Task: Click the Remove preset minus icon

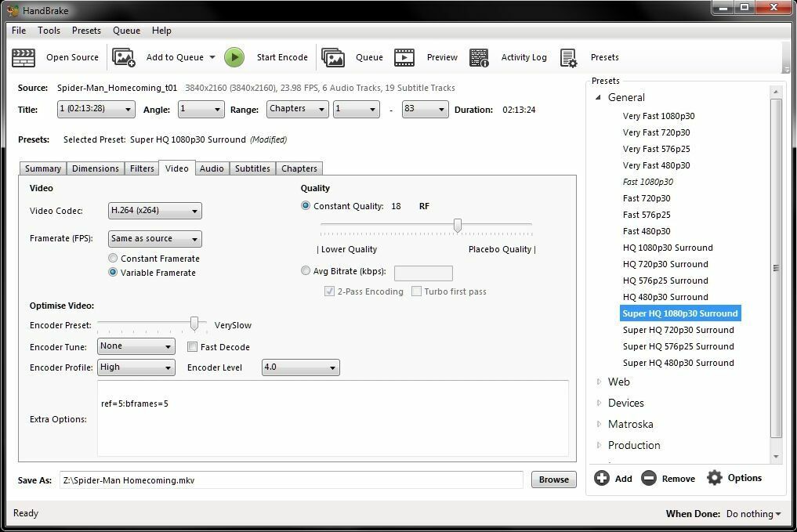Action: [x=649, y=478]
